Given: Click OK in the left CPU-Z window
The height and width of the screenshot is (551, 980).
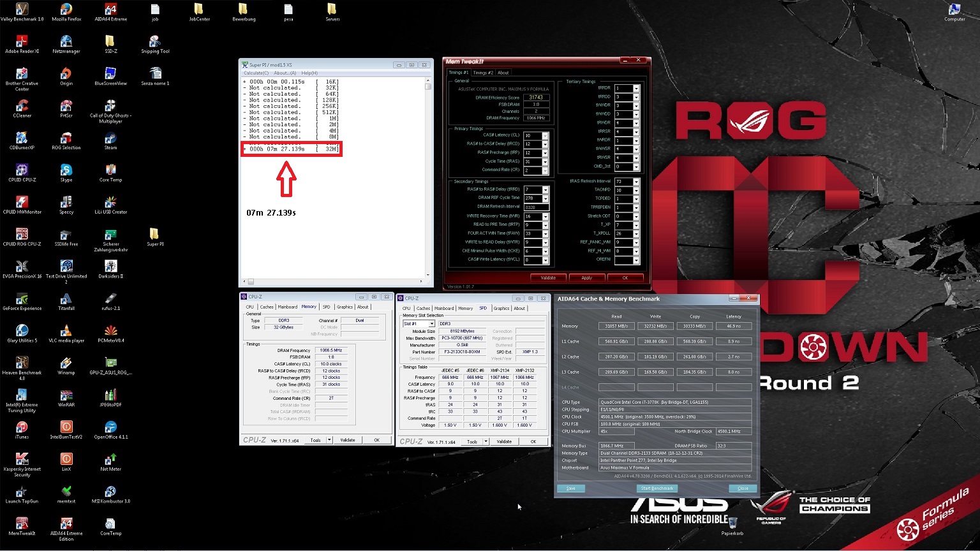Looking at the screenshot, I should point(376,440).
